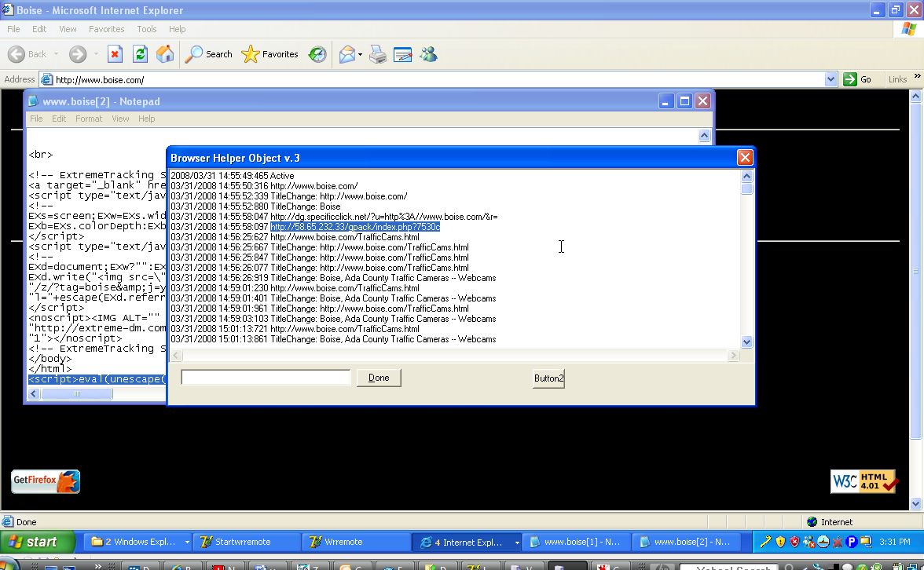Switch to Wrremote taskbar button
This screenshot has height=570, width=924.
tap(356, 542)
